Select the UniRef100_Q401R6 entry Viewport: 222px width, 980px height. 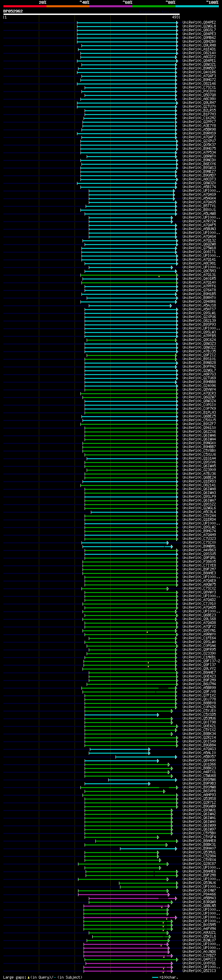[x=199, y=72]
